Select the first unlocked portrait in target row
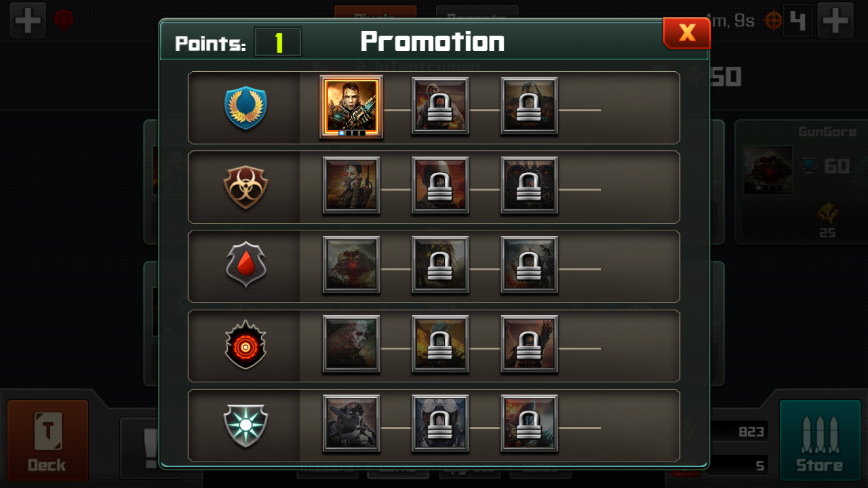 pos(351,344)
